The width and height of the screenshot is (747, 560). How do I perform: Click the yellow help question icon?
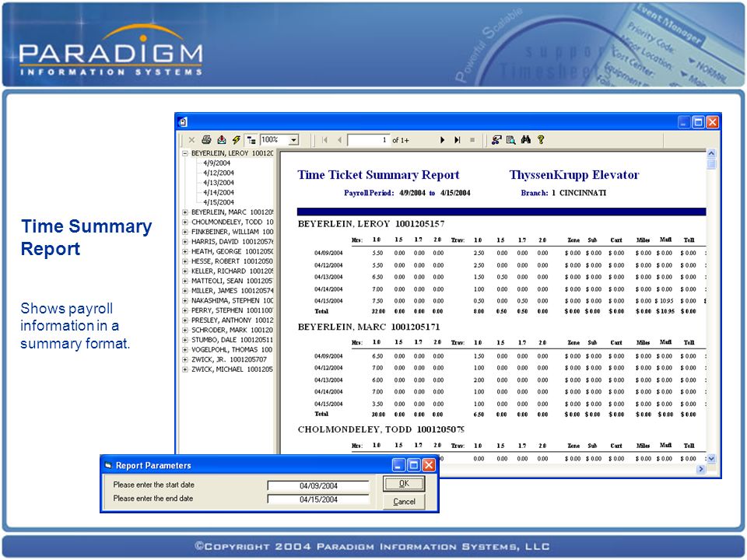[x=541, y=139]
